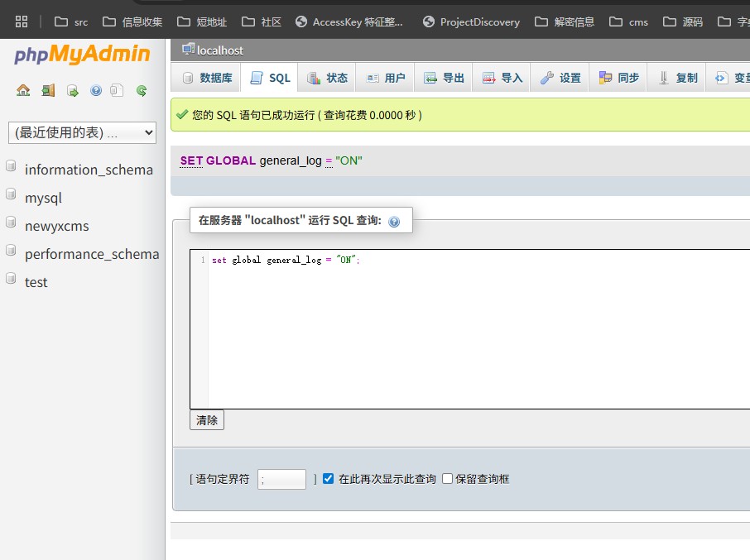Open the browser apps grid icon
Image resolution: width=750 pixels, height=560 pixels.
(x=21, y=21)
